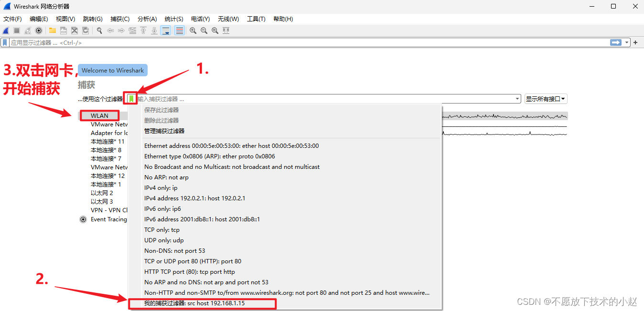
Task: Expand the capture filter history dropdown
Action: pos(517,99)
